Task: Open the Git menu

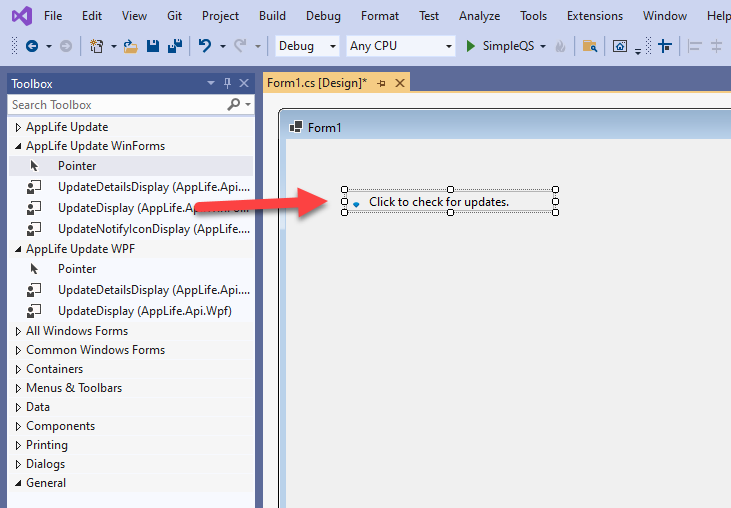Action: (x=174, y=16)
